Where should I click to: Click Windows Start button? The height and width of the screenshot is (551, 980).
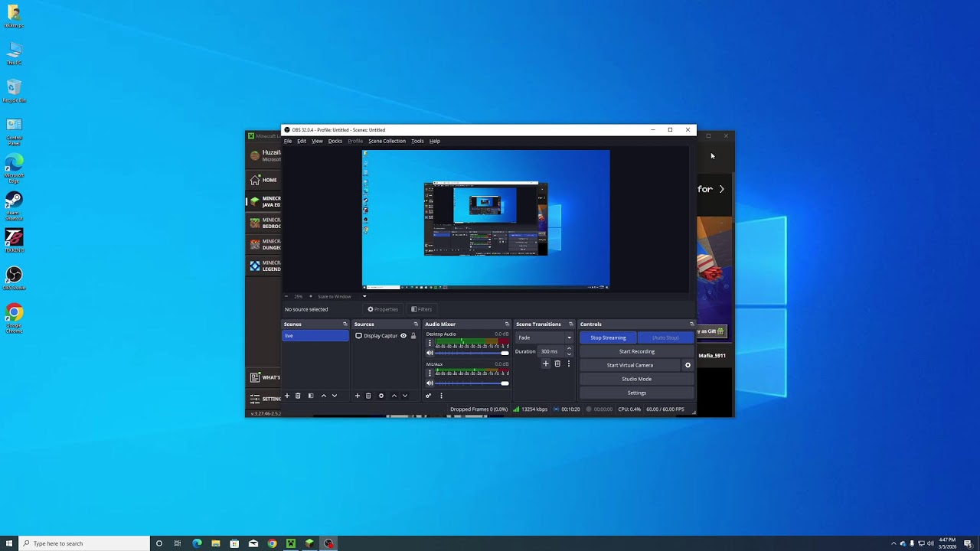click(x=9, y=543)
